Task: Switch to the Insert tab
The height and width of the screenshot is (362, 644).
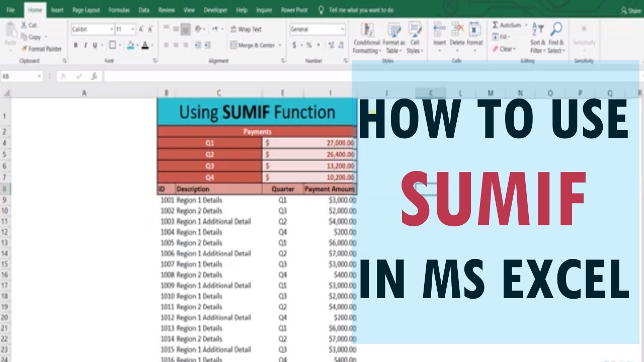Action: (57, 10)
